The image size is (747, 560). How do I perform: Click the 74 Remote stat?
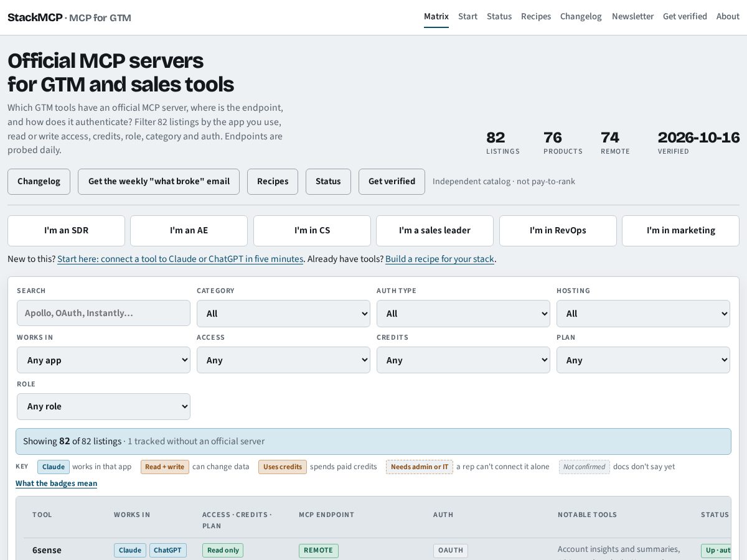click(x=615, y=142)
